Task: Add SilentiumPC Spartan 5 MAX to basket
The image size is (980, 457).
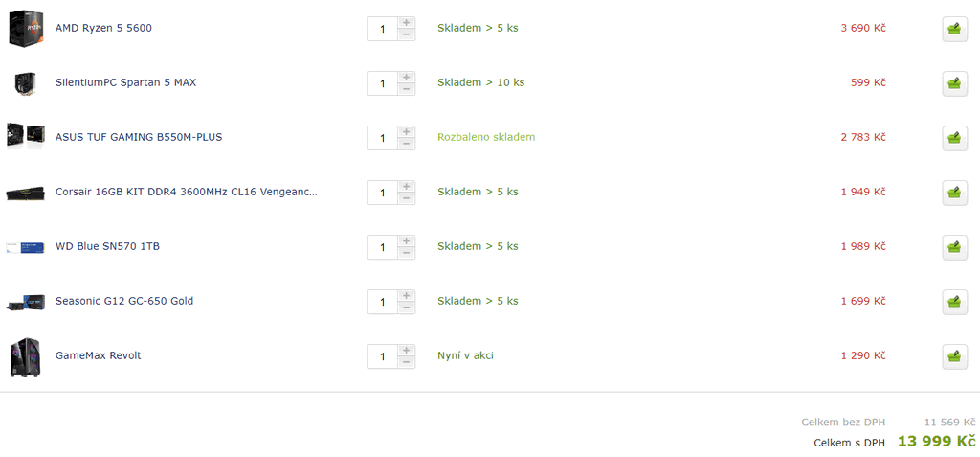Action: click(x=954, y=83)
